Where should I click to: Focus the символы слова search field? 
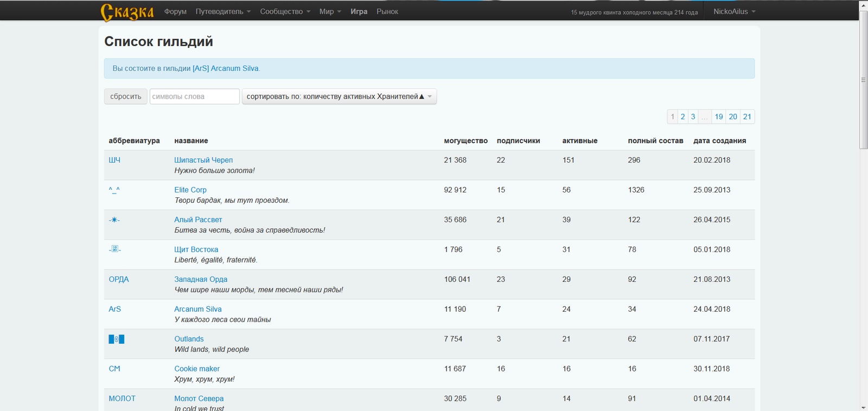pos(194,97)
